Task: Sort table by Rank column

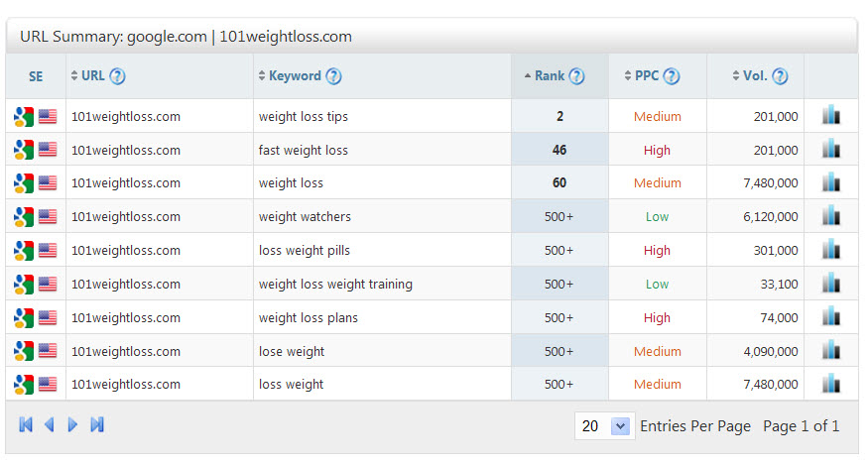Action: click(549, 76)
